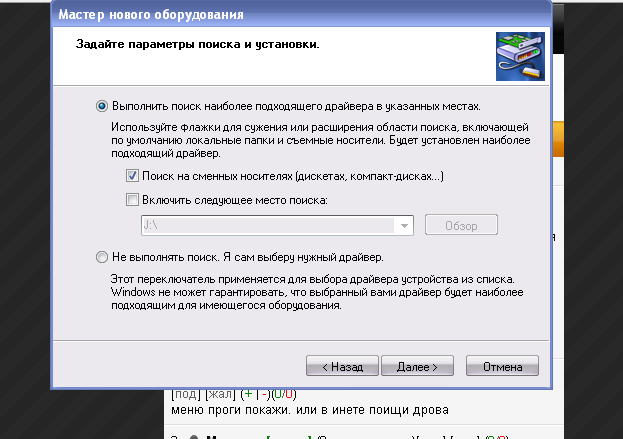
Task: Click the 'Мастер нового оборудования' title bar
Action: tap(301, 15)
